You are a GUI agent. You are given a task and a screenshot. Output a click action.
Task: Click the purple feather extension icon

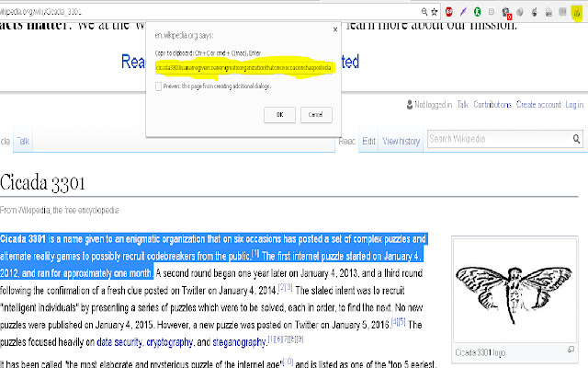pos(462,13)
